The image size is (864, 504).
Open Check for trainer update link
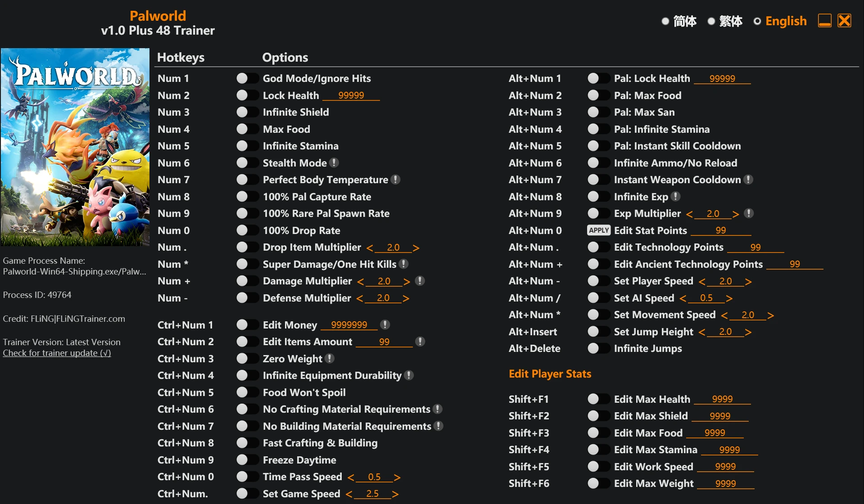57,353
